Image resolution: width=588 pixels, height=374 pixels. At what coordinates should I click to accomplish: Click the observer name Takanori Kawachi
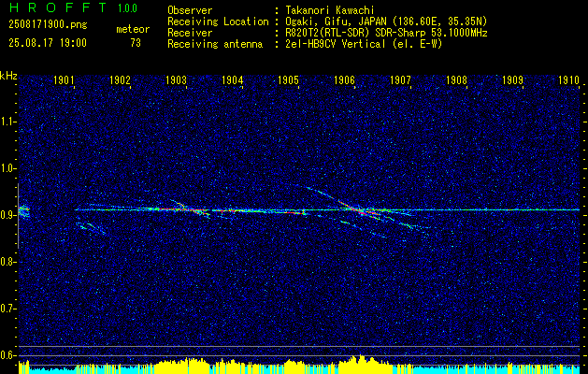click(332, 10)
